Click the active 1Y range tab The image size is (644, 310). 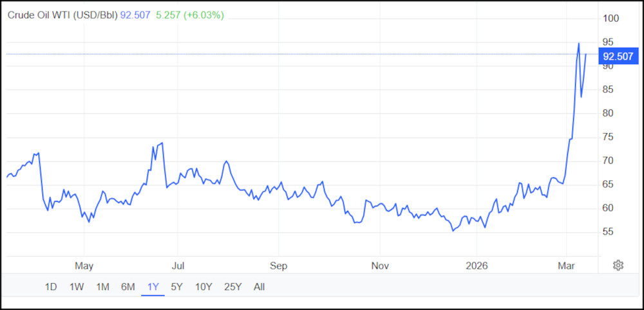pyautogui.click(x=153, y=287)
